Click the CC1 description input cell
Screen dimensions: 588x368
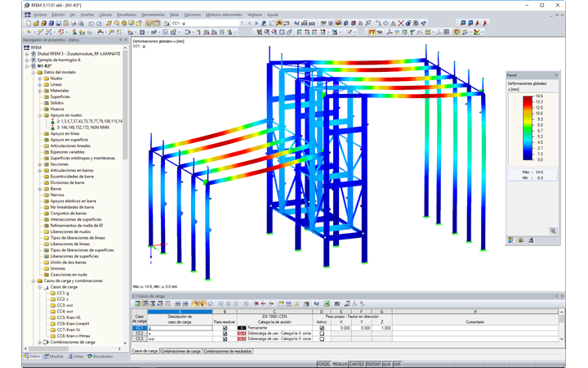click(180, 328)
